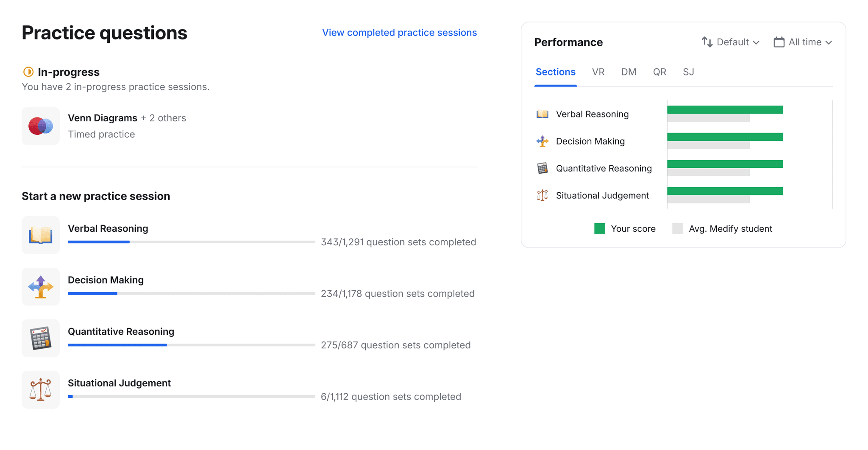868x450 pixels.
Task: Click the Decision Making arrows icon tile
Action: click(41, 287)
